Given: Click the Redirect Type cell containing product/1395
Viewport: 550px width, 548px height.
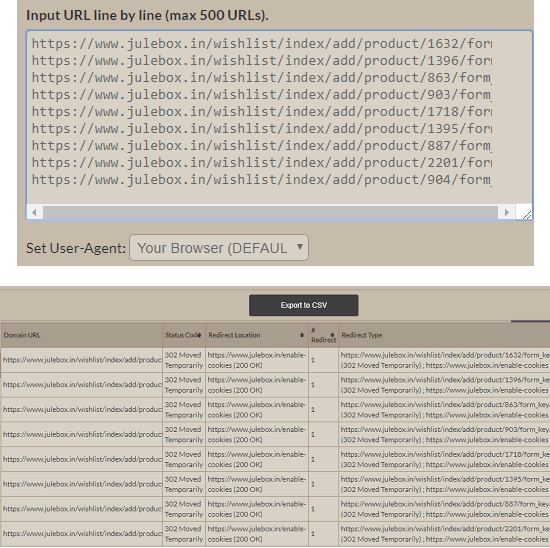Looking at the screenshot, I should (444, 484).
